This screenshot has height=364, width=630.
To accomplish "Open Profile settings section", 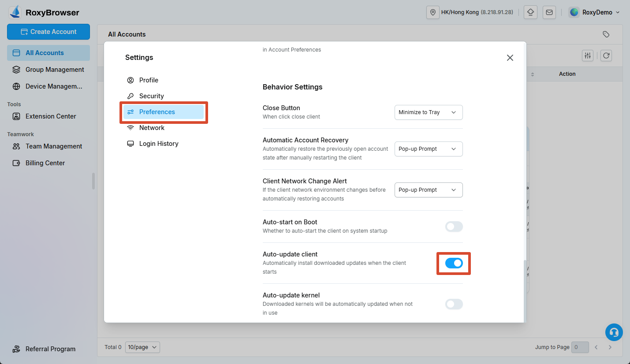I will pyautogui.click(x=163, y=80).
